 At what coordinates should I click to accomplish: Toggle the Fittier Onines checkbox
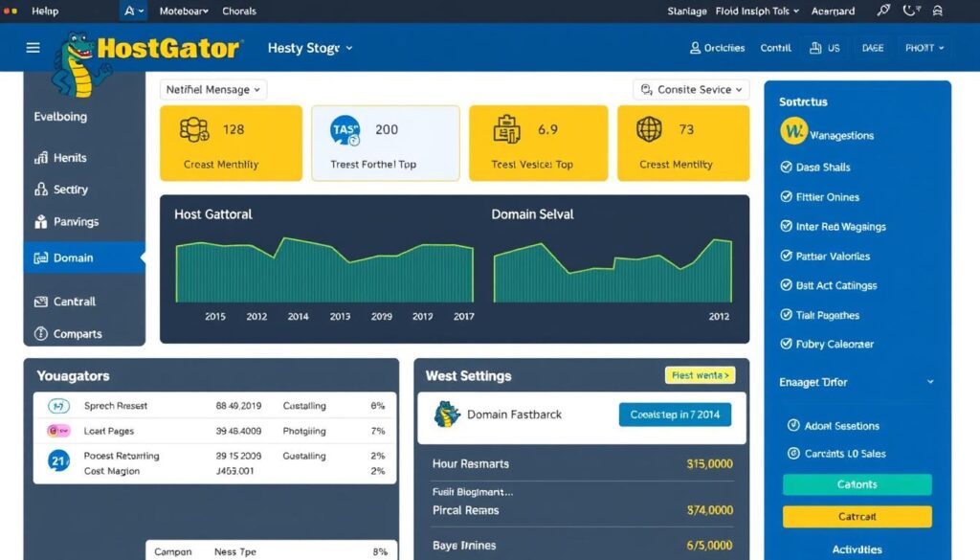tap(786, 197)
